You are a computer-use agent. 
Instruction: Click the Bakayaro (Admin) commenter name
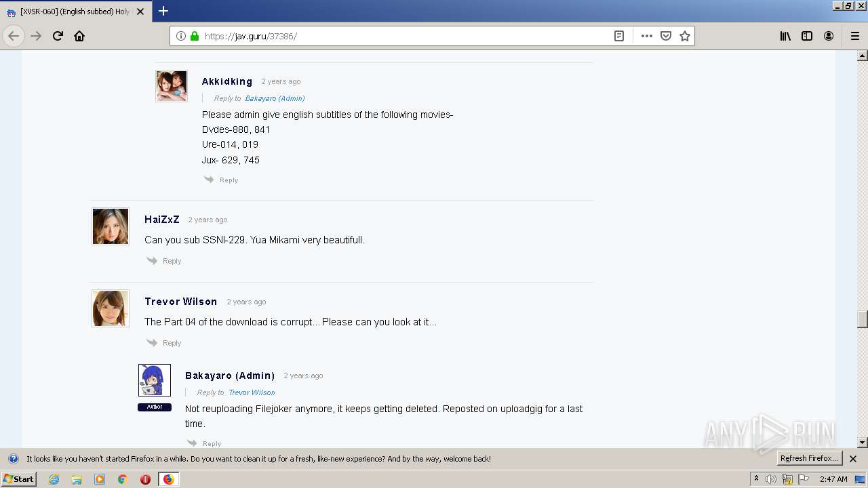click(230, 375)
